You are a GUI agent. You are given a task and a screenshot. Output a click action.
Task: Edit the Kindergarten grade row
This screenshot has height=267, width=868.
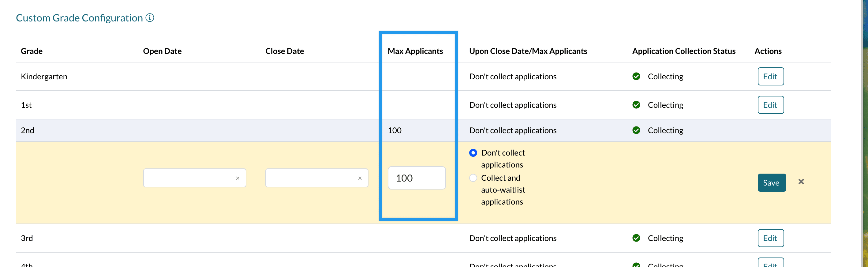(770, 77)
